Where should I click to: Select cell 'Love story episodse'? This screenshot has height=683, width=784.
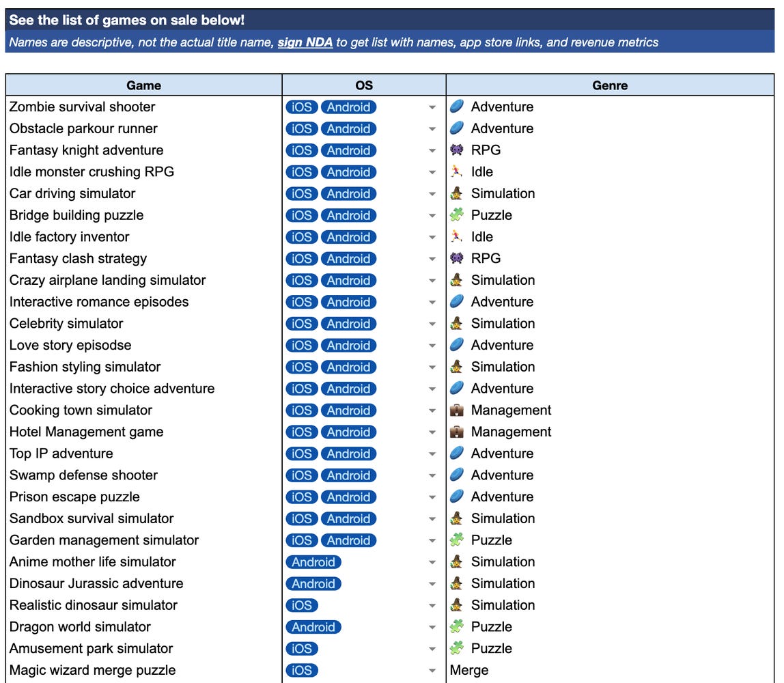point(144,345)
